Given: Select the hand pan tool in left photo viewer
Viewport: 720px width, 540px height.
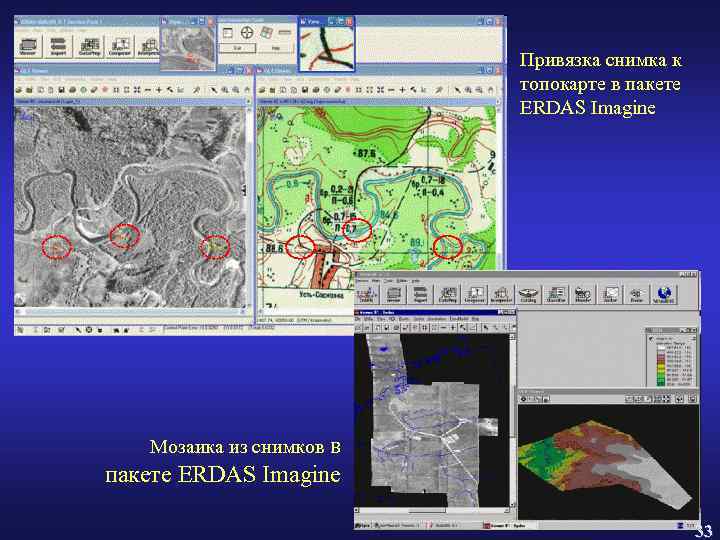Looking at the screenshot, I should (247, 90).
